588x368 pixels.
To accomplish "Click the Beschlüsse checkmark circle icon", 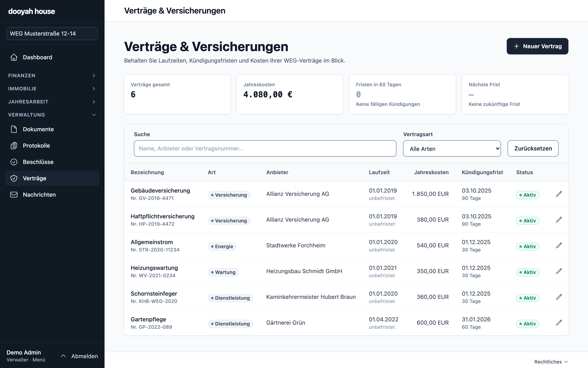I will [x=14, y=162].
